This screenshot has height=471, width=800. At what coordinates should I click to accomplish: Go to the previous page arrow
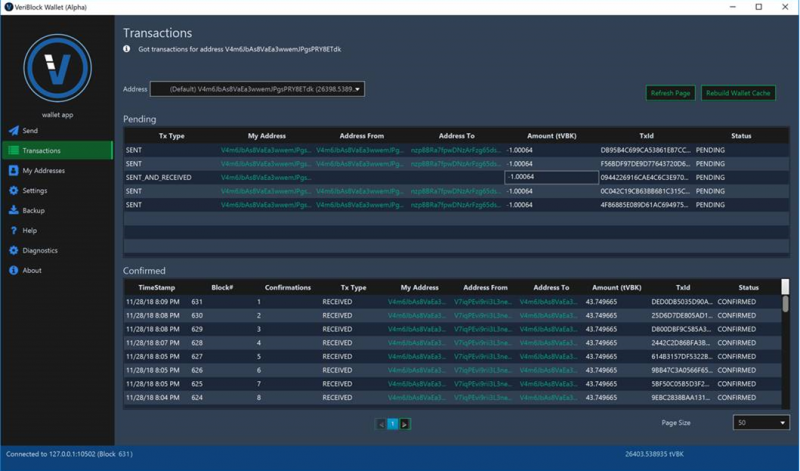(x=381, y=424)
